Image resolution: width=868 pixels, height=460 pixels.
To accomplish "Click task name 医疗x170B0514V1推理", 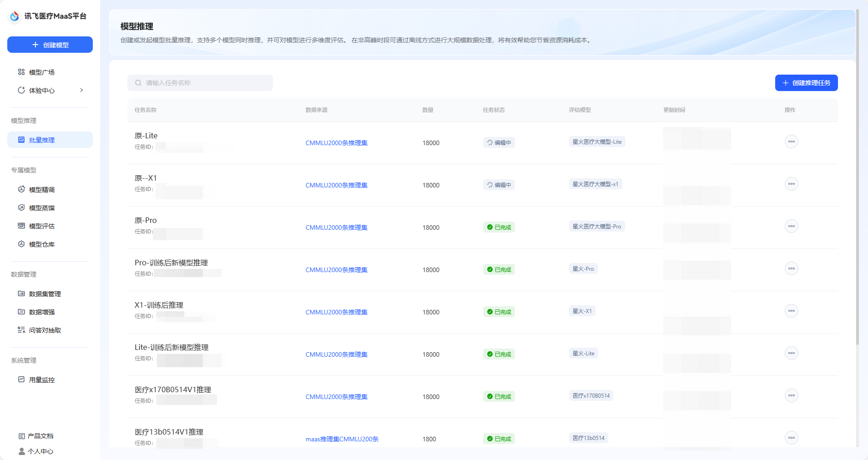I will 173,389.
